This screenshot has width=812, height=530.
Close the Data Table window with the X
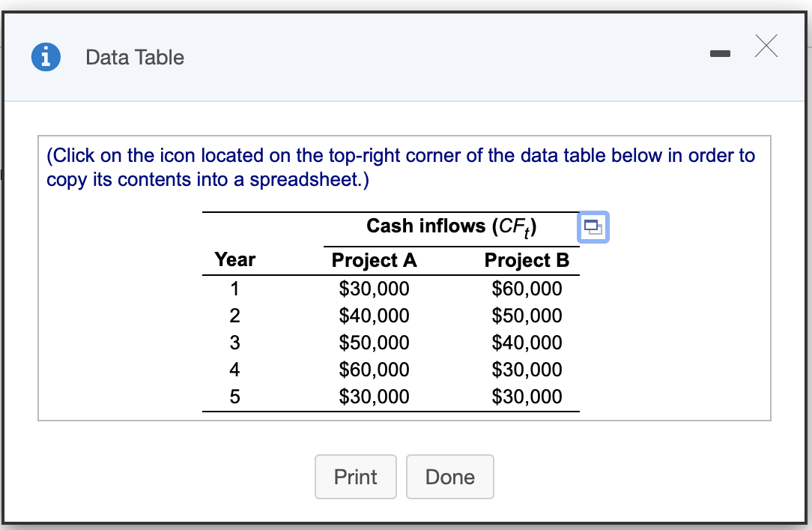[766, 46]
